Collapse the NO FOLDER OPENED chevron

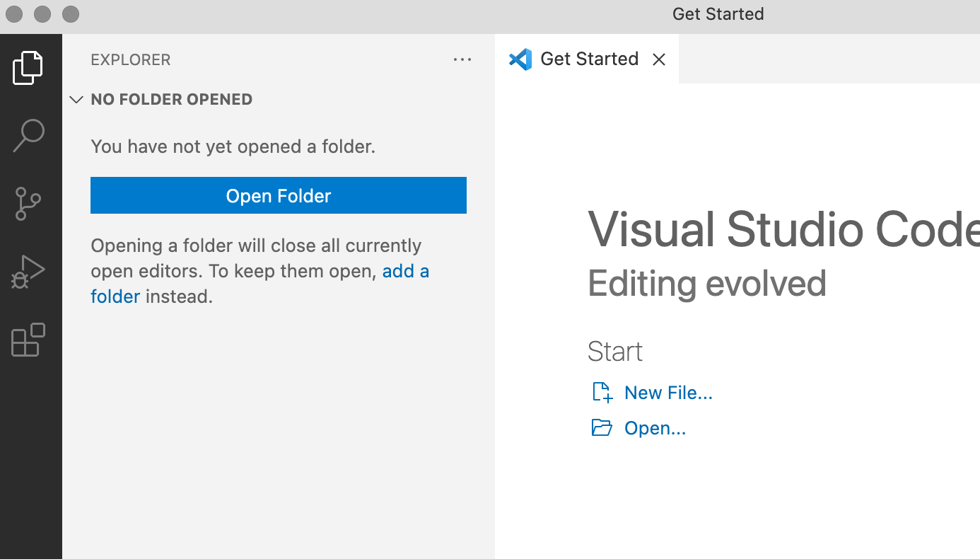click(76, 100)
